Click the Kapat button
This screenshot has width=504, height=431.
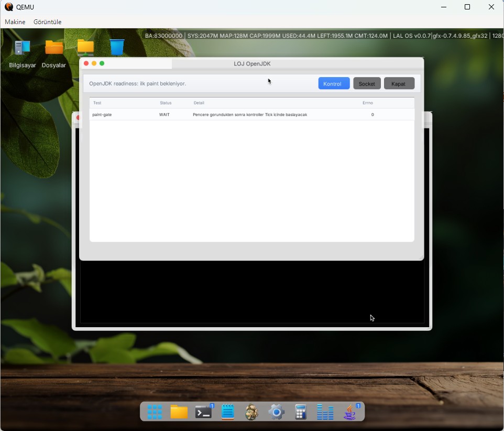pos(399,83)
